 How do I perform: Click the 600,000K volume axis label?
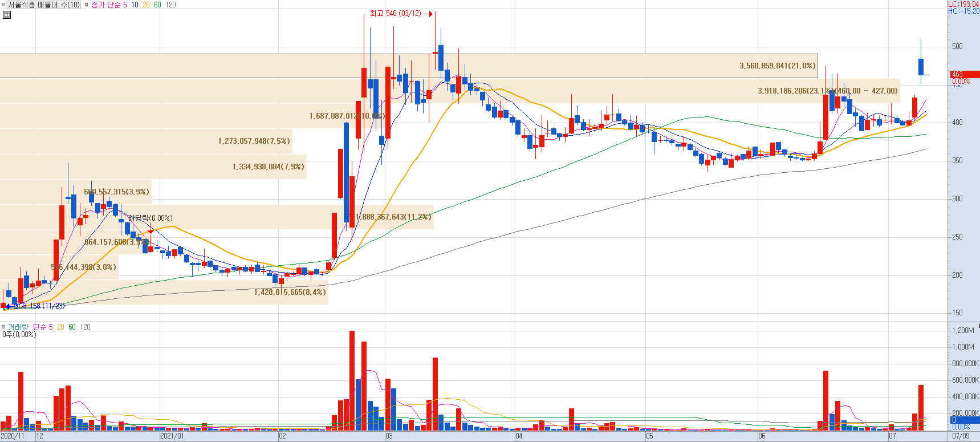965,380
